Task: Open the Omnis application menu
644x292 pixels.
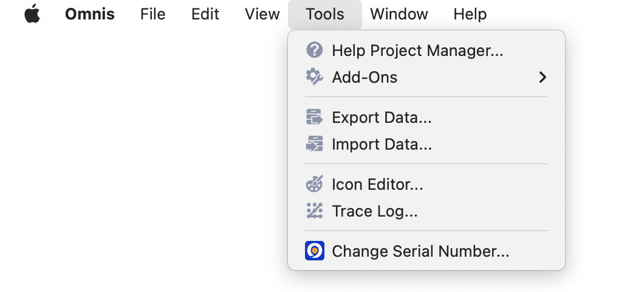Action: (89, 15)
